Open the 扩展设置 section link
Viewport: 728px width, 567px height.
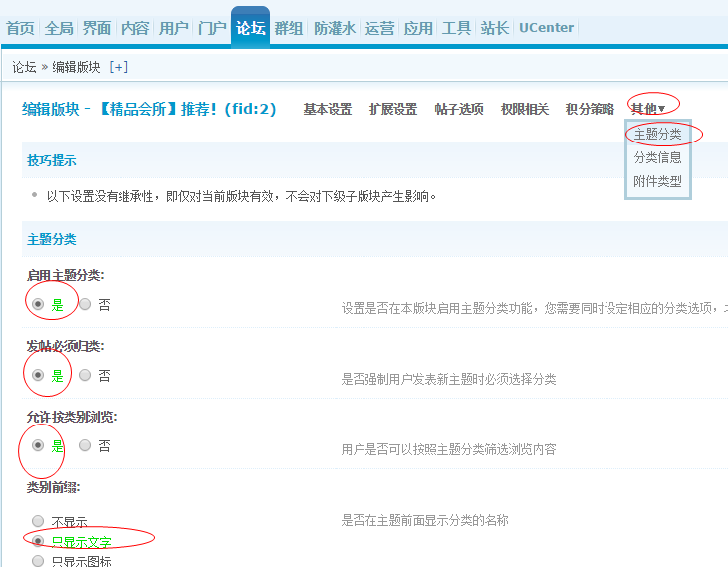pos(393,109)
